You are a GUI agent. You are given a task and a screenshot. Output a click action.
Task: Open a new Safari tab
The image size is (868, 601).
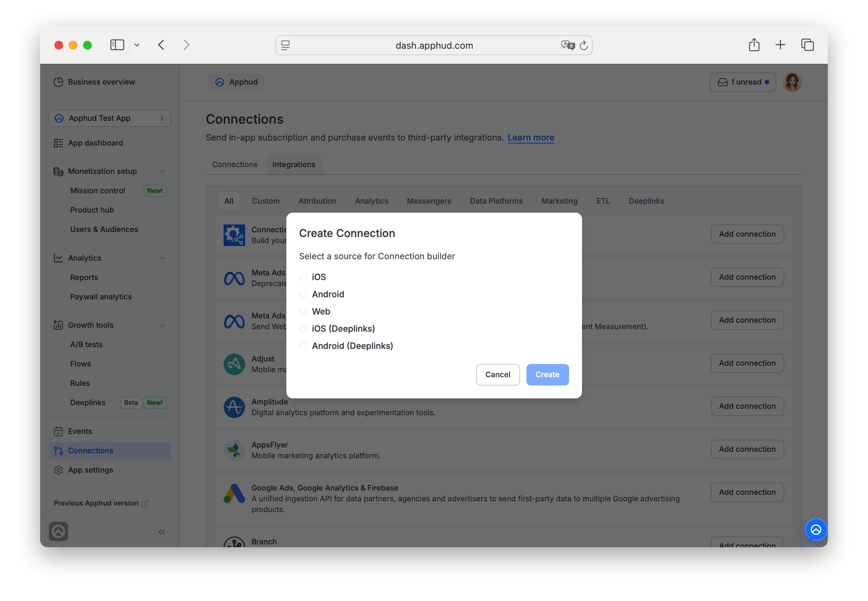pyautogui.click(x=780, y=45)
